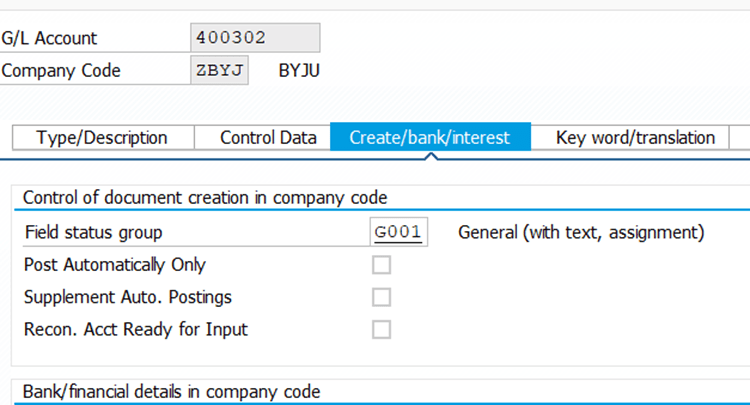Click the 'Bank/financial details in company code' header
This screenshot has width=750, height=405.
click(x=171, y=390)
